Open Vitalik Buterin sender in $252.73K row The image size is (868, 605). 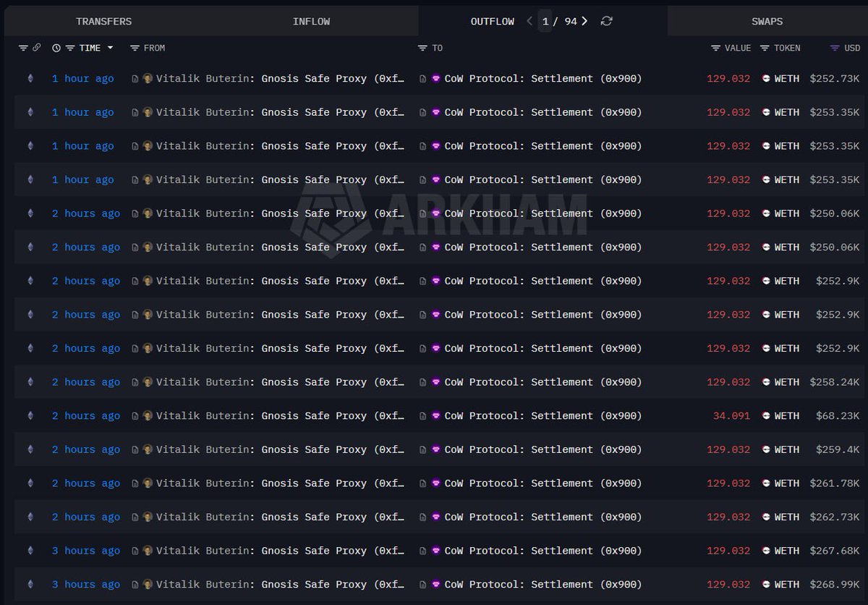pos(281,79)
